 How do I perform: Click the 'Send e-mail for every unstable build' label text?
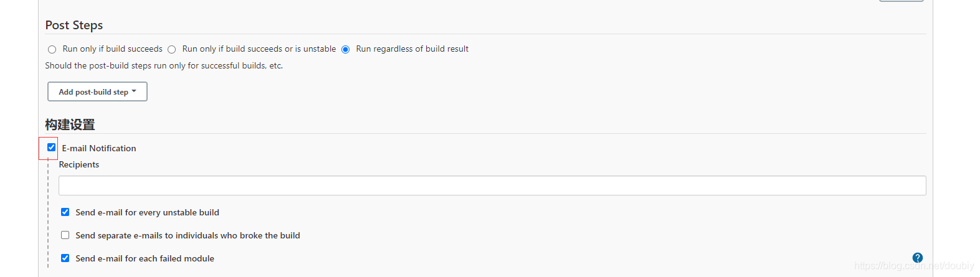click(x=147, y=212)
